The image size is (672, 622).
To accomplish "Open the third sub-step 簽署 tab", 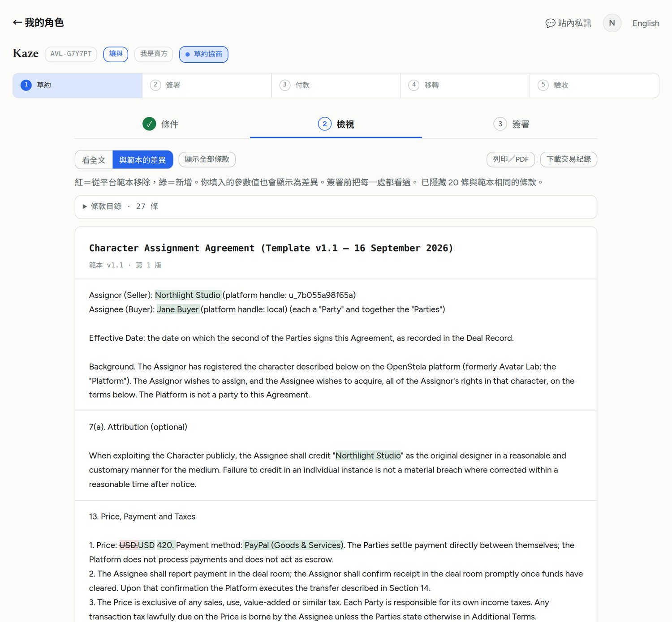I will (x=511, y=124).
